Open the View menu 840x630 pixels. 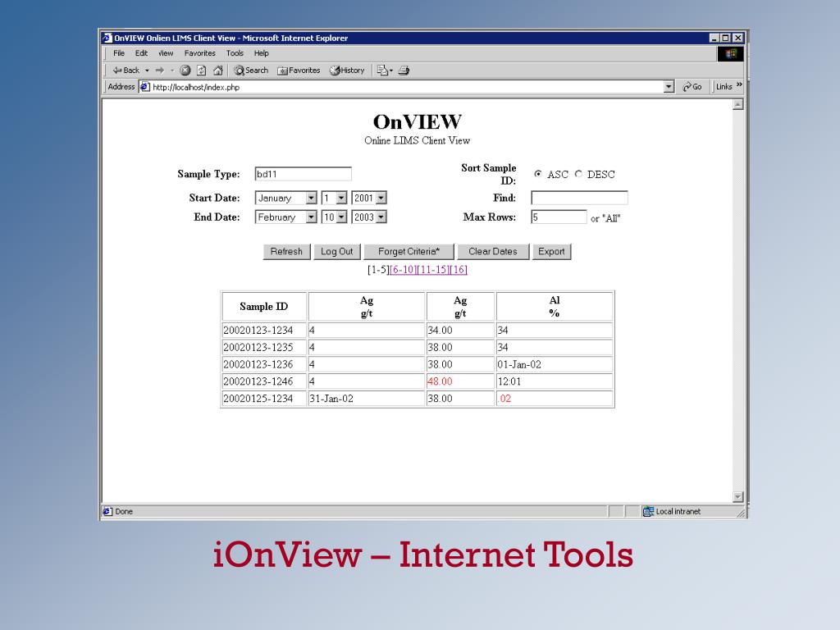166,53
